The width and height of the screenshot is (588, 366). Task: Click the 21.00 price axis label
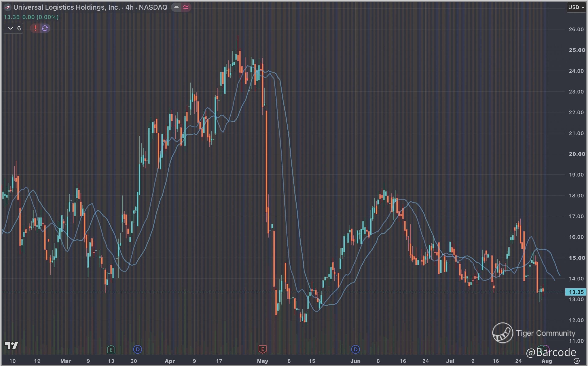pyautogui.click(x=576, y=133)
